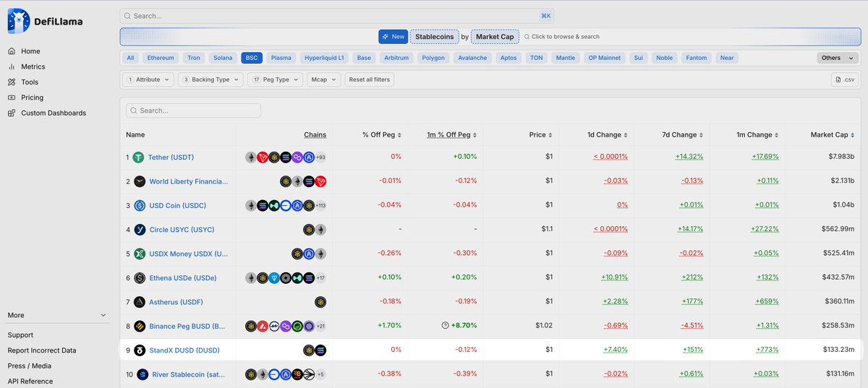Open Astherus (USDF) page
This screenshot has height=388, width=868.
[x=176, y=302]
